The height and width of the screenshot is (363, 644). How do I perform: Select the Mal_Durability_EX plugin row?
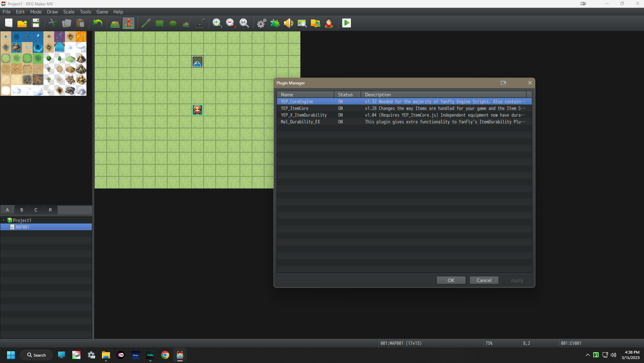point(404,122)
